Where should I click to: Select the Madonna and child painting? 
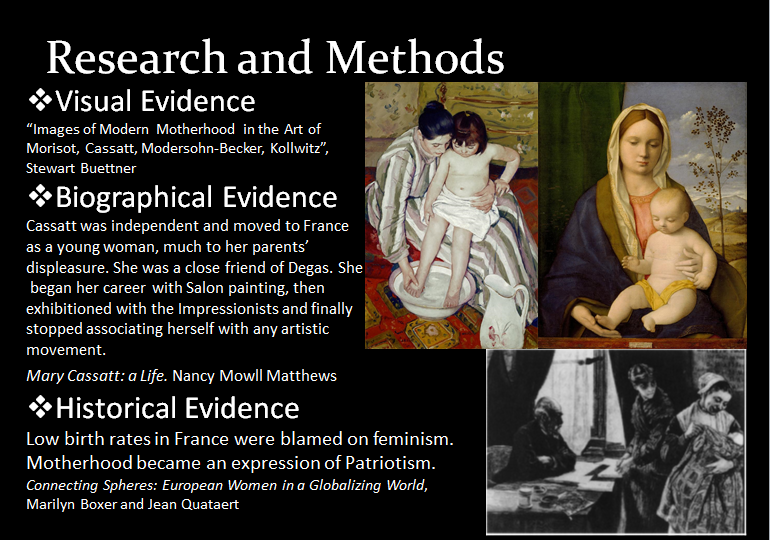[x=642, y=216]
